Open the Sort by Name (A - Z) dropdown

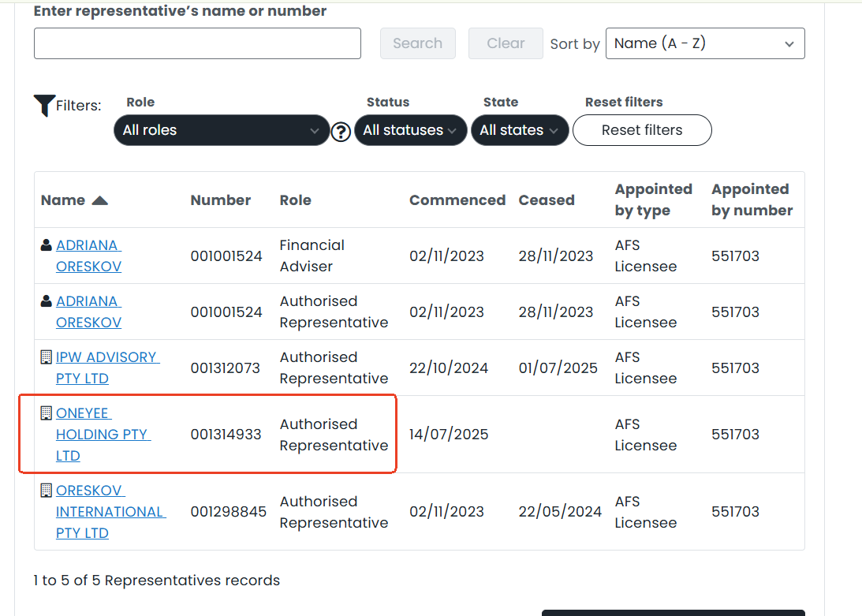(704, 43)
